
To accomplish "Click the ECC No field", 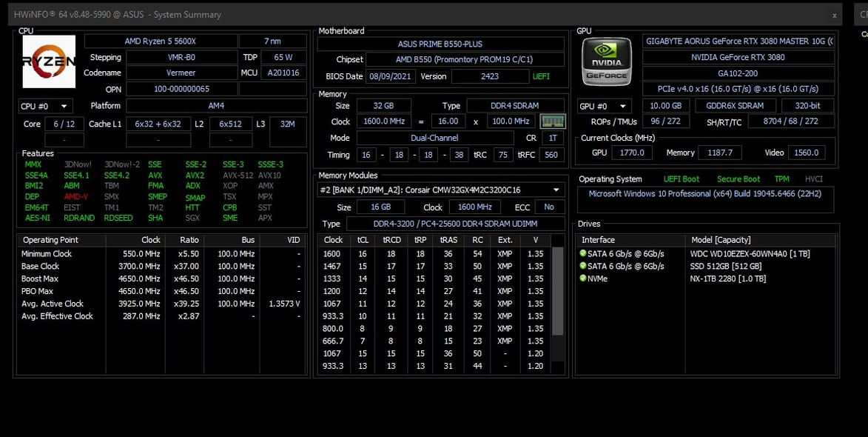I will pos(548,207).
